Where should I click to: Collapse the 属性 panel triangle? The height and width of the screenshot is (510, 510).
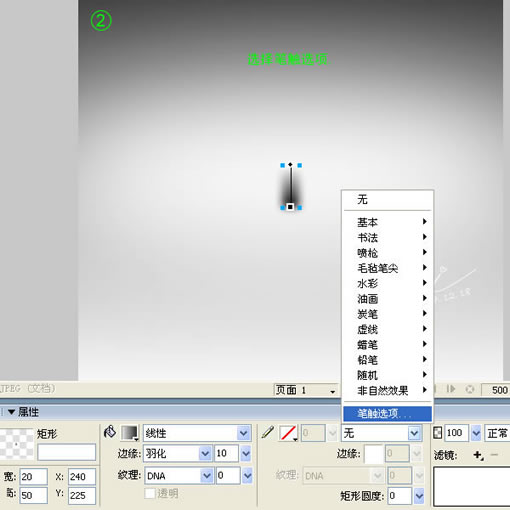11,412
